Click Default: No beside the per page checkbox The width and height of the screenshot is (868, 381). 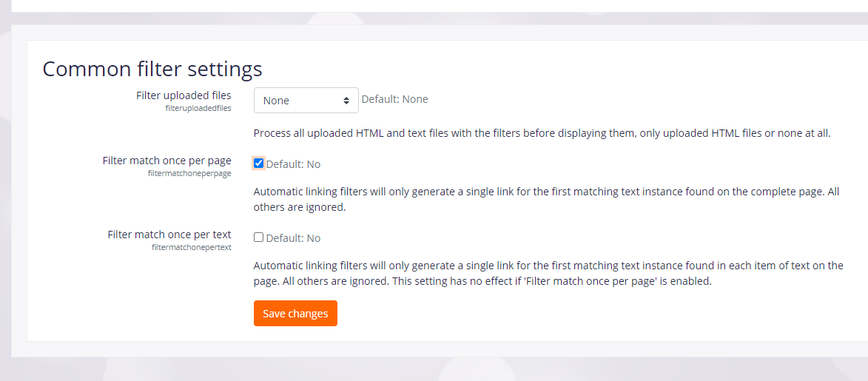[293, 164]
